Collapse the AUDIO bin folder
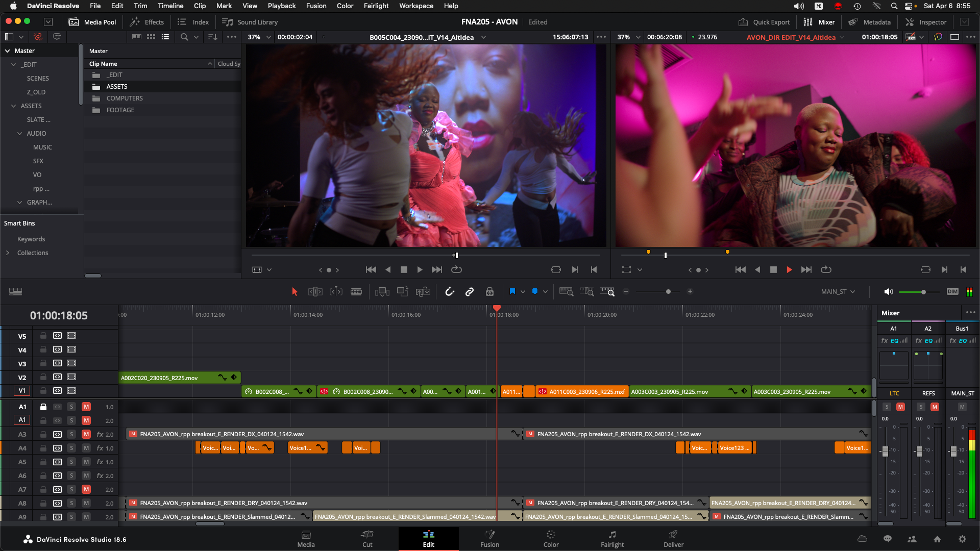The width and height of the screenshot is (980, 551). (20, 134)
